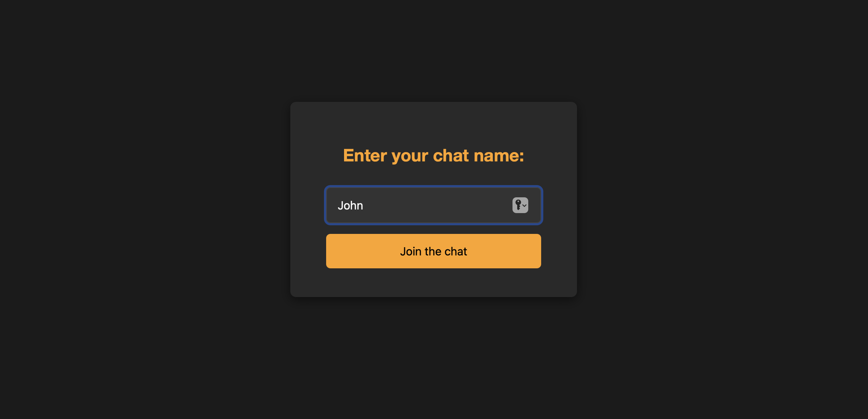
Task: Click the text John in the input
Action: click(350, 206)
